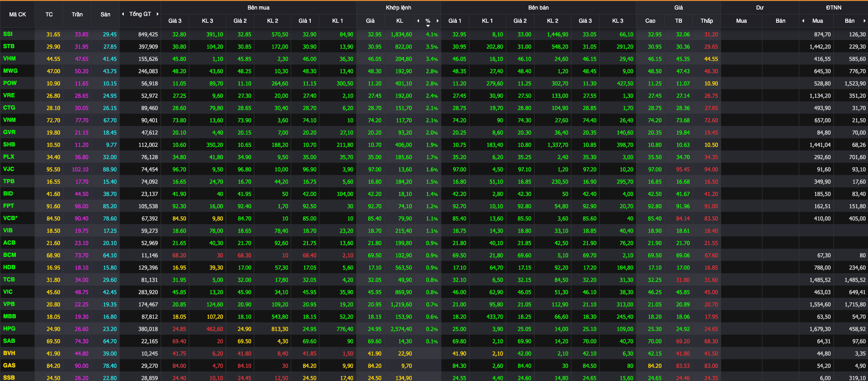This screenshot has width=868, height=381.
Task: Open the VIB stock symbol
Action: point(8,231)
